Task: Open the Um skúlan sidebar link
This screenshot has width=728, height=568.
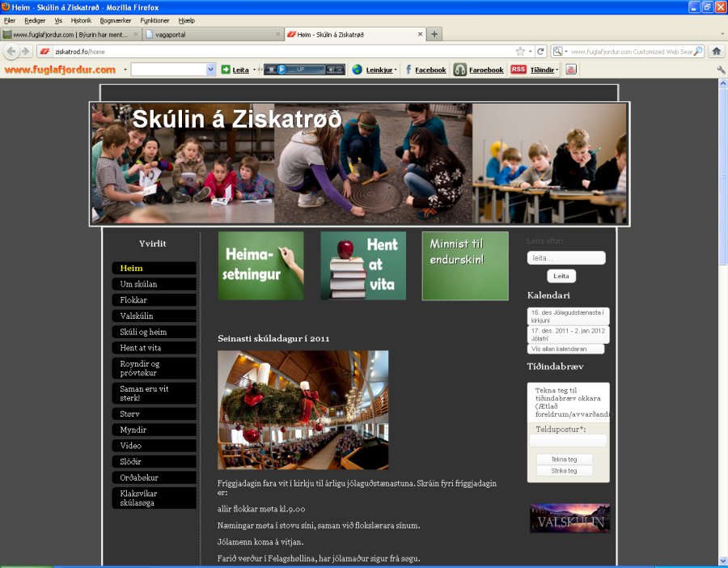Action: click(154, 284)
